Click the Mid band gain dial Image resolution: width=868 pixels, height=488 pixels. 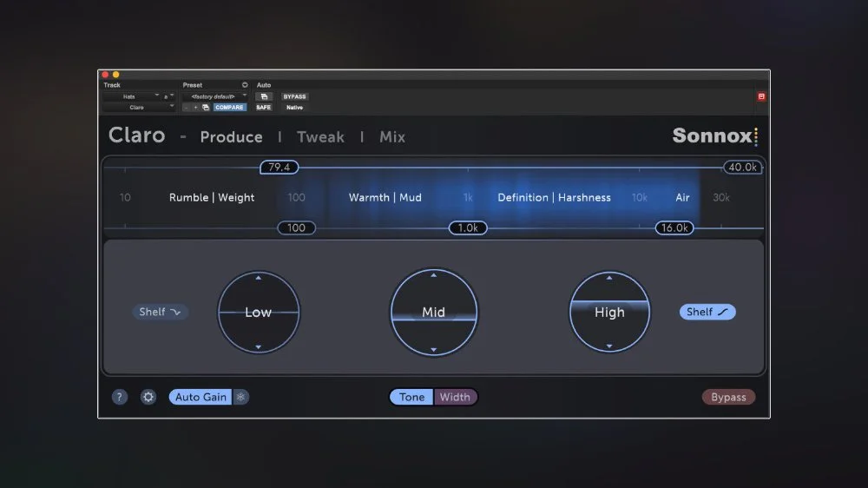433,313
